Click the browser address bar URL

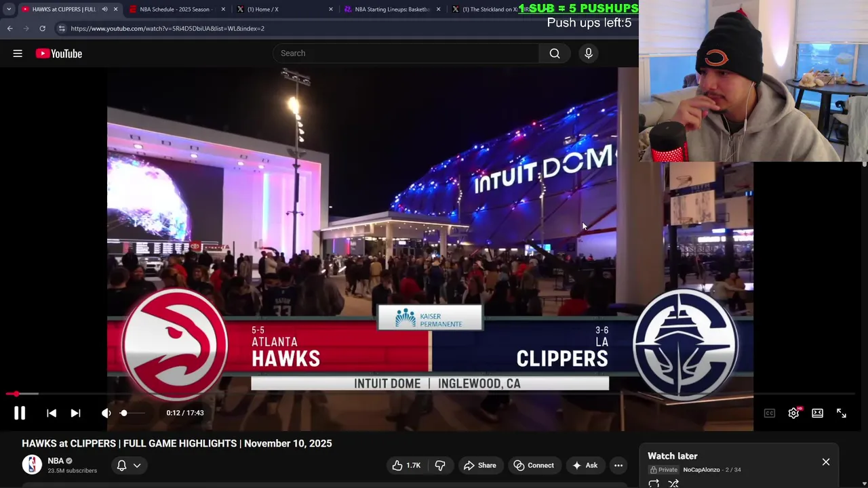coord(167,28)
